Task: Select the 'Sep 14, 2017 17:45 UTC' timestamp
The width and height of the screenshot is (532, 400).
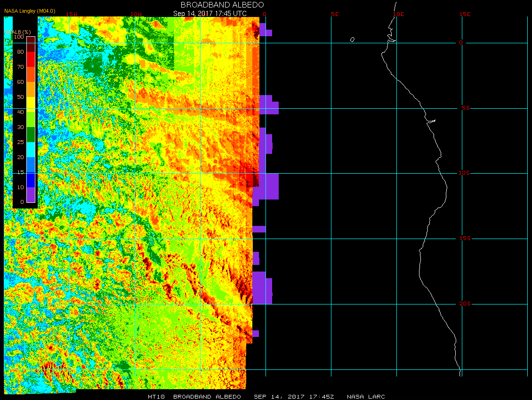Action: coord(210,14)
